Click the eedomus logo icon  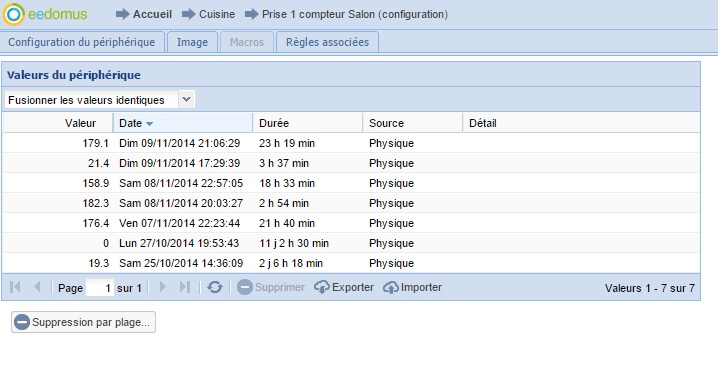point(14,14)
